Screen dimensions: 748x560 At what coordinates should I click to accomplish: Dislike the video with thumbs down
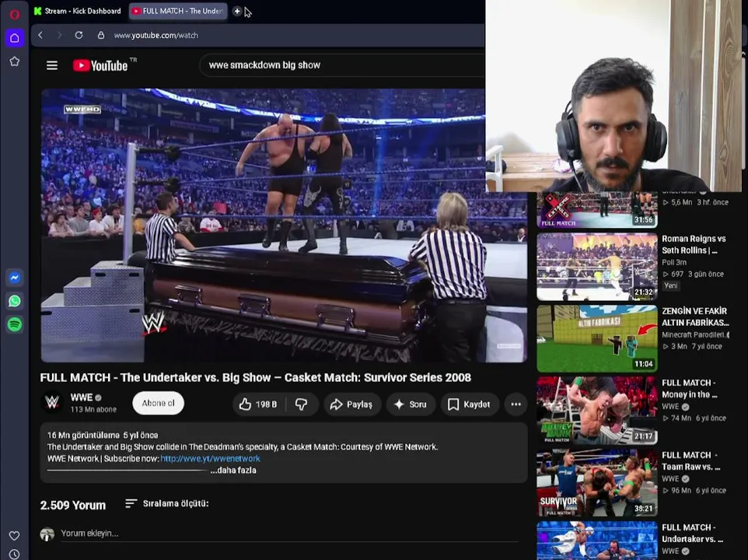tap(302, 404)
